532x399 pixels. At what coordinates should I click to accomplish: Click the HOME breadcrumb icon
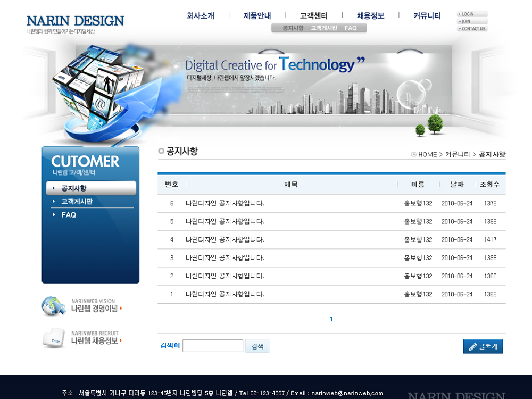[x=414, y=155]
